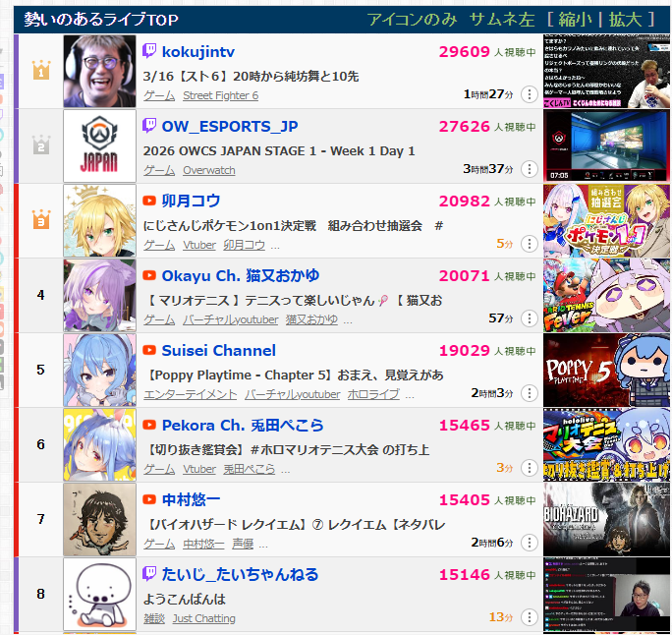The width and height of the screenshot is (672, 635).
Task: Open the Biohazard stream thumbnail
Action: 606,519
